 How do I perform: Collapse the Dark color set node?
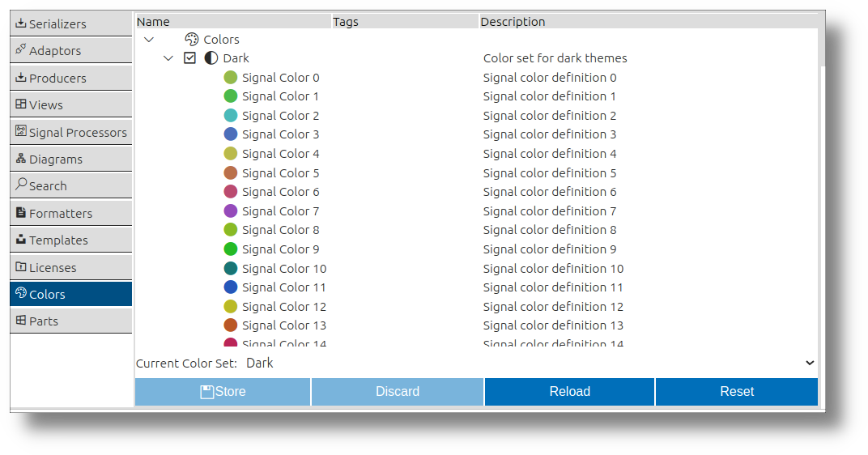pyautogui.click(x=168, y=58)
